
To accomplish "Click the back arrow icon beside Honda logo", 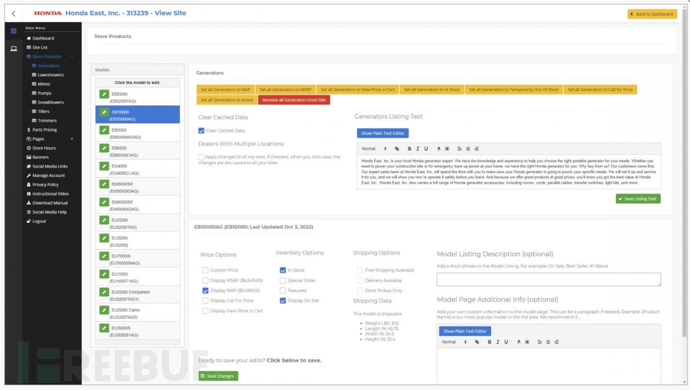I will pyautogui.click(x=14, y=14).
